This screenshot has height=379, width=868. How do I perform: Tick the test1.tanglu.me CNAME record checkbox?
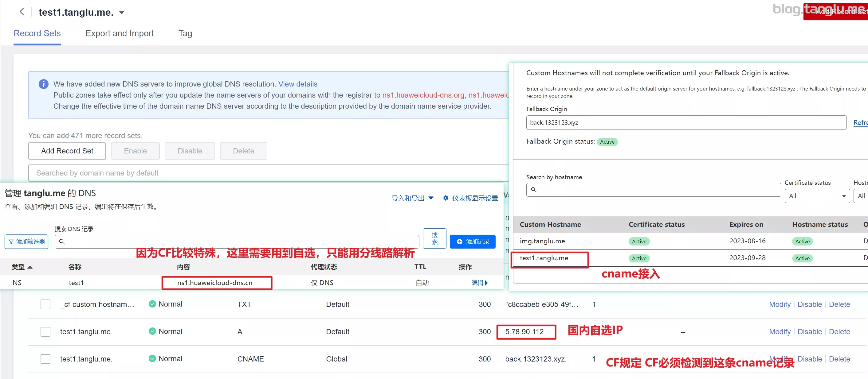pos(45,359)
